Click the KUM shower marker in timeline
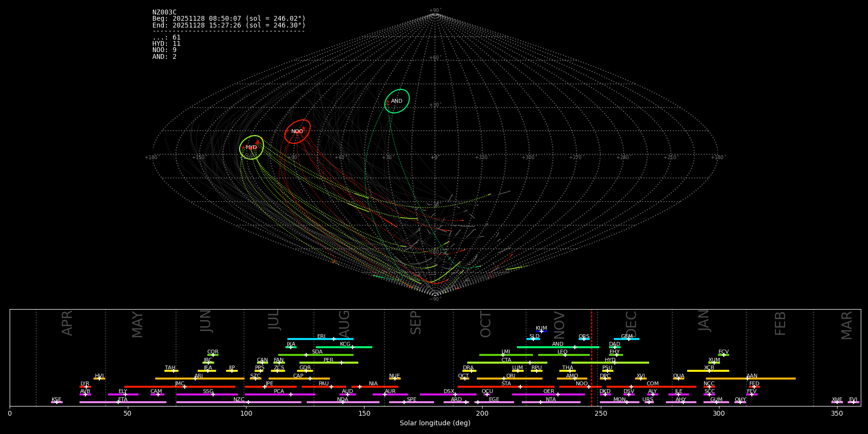Viewport: 868px width, 434px height. [x=542, y=331]
